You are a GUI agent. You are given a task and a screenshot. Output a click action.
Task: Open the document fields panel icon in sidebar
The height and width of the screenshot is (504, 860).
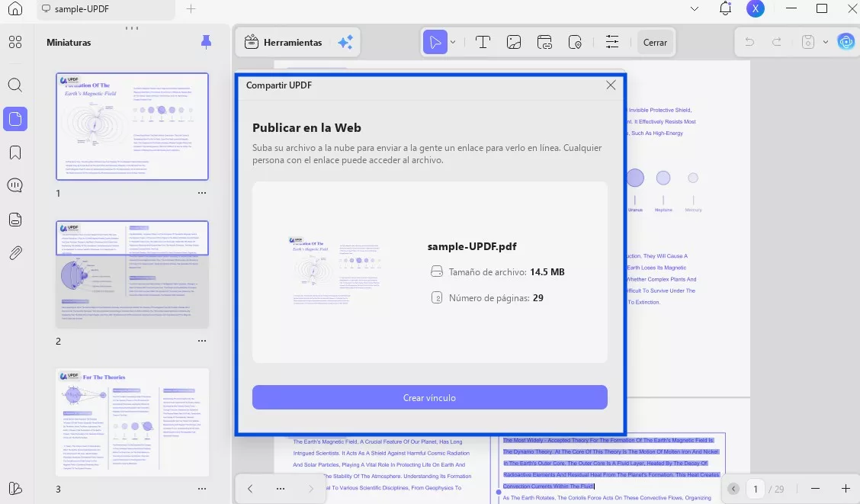(15, 220)
